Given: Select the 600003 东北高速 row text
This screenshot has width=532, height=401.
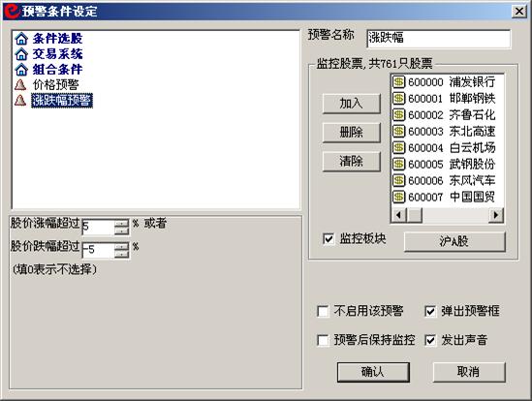Looking at the screenshot, I should (x=452, y=131).
